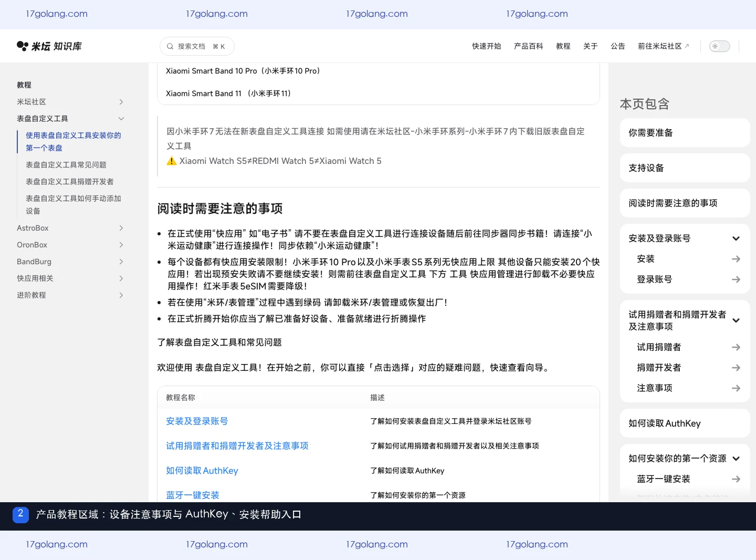This screenshot has width=756, height=560.
Task: Click the arrow icon beside 注意事项
Action: 736,388
